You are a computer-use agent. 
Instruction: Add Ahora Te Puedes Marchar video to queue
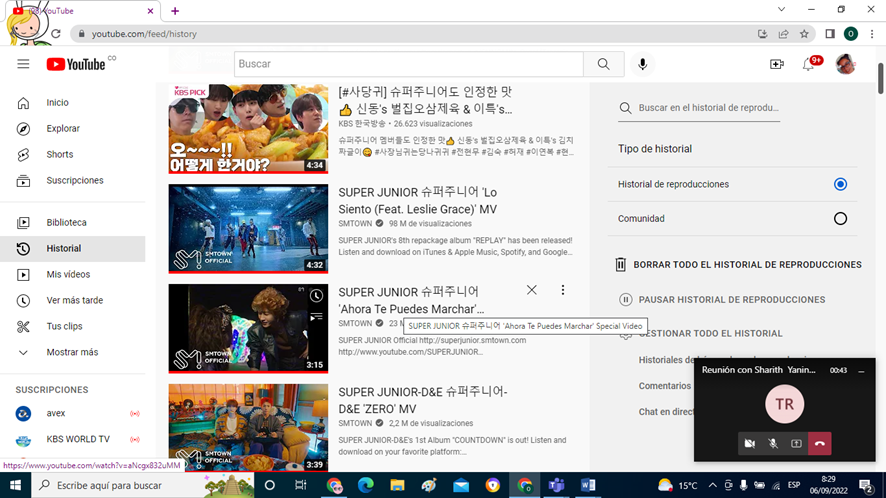[x=316, y=317]
